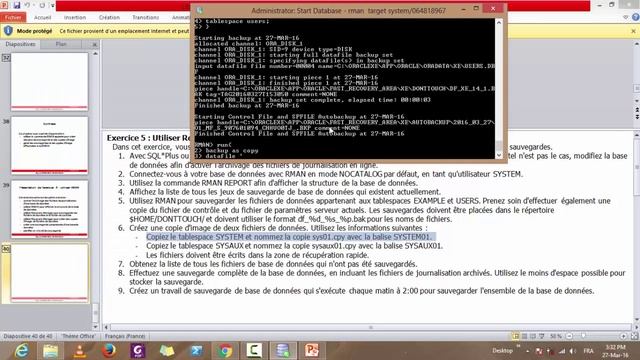Switch to Slide Sorter view icon

[x=524, y=336]
